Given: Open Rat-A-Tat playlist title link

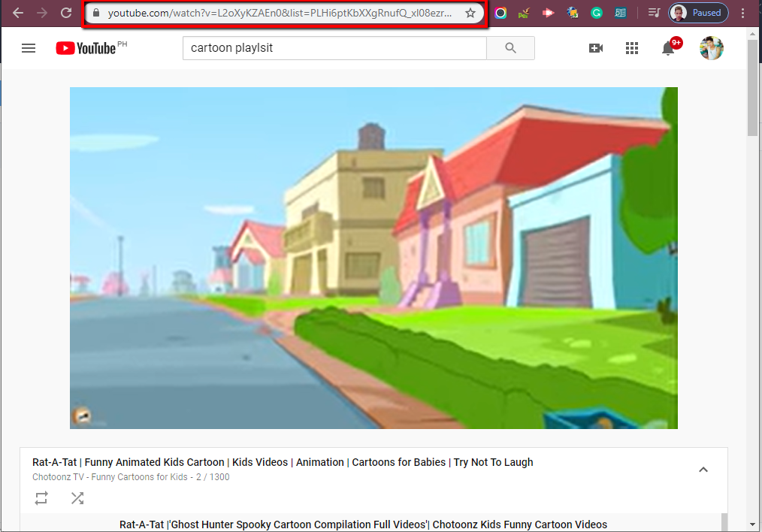Looking at the screenshot, I should click(x=283, y=462).
